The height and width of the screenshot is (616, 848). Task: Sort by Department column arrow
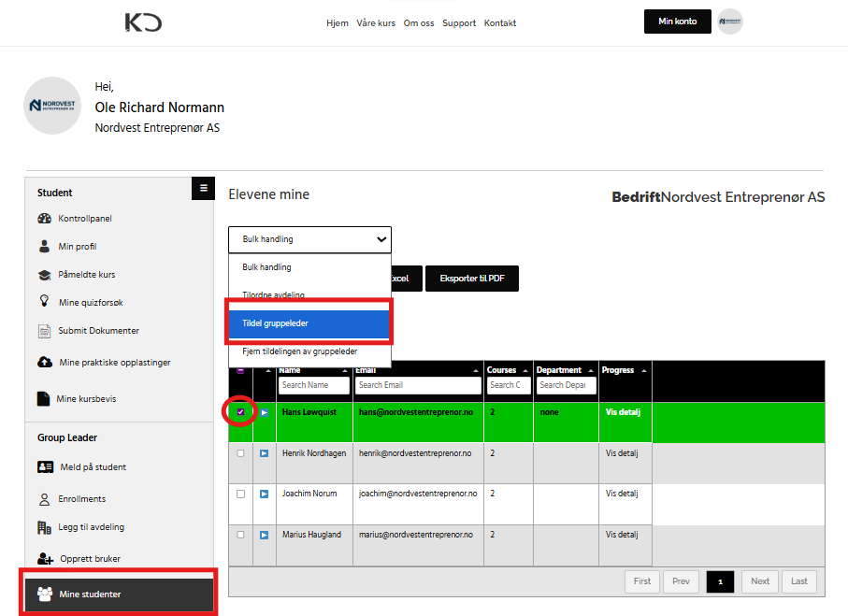coord(591,370)
